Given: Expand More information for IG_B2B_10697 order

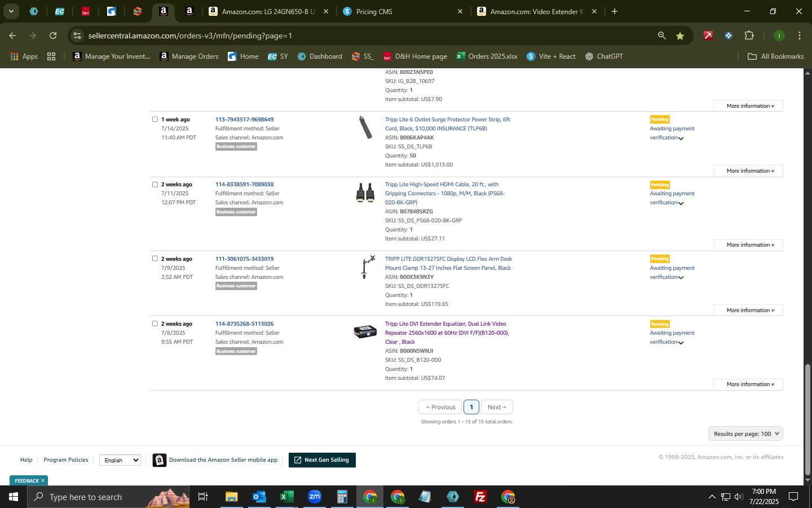Looking at the screenshot, I should 748,106.
